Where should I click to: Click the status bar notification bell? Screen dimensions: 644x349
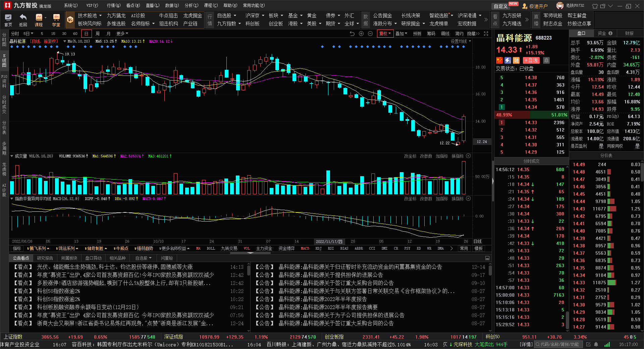point(596,345)
